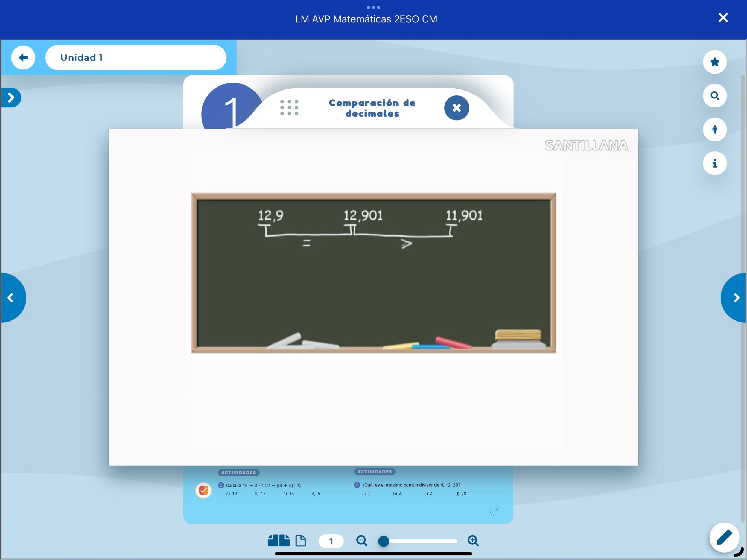The height and width of the screenshot is (560, 747).
Task: Select answer d) 5
Action: pos(316,494)
